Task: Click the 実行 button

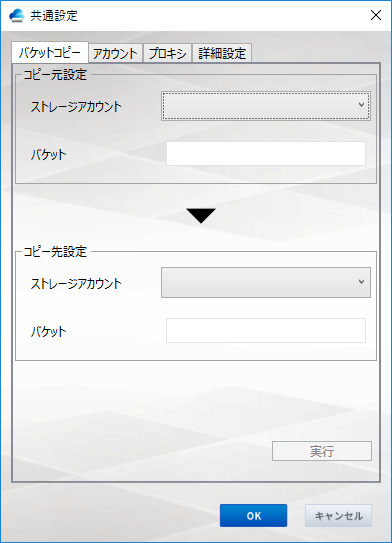Action: 322,451
